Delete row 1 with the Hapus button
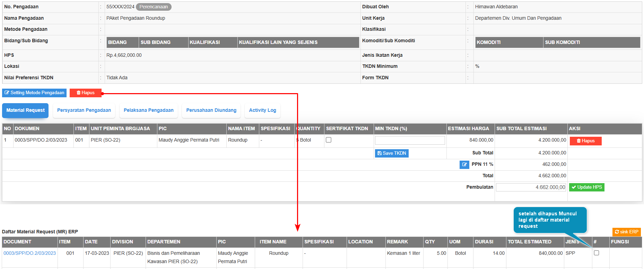The image size is (644, 269). [x=585, y=141]
